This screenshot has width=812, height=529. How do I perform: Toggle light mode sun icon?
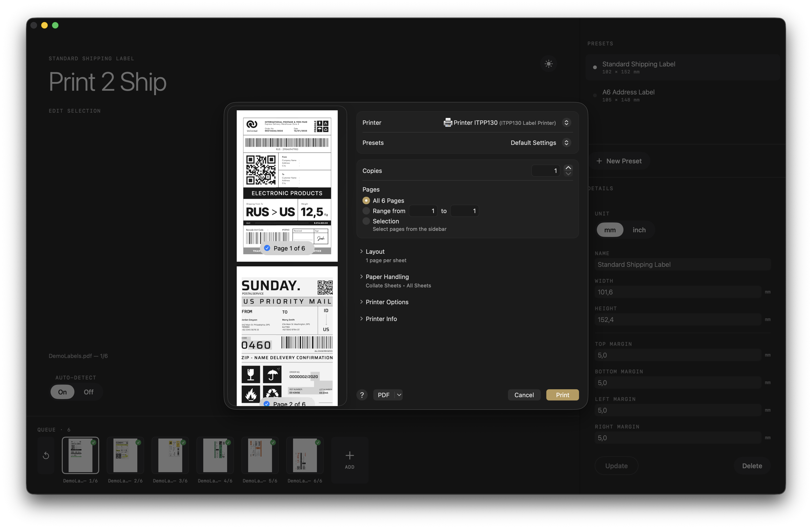click(x=549, y=64)
